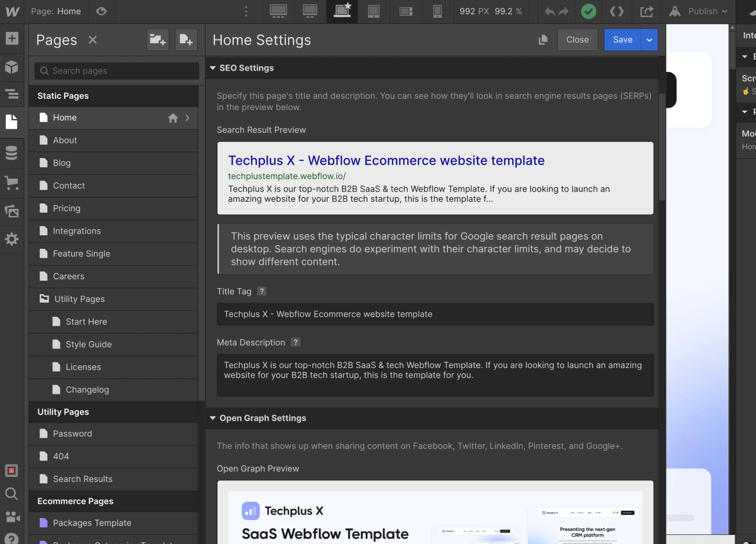Open the Components panel

12,67
